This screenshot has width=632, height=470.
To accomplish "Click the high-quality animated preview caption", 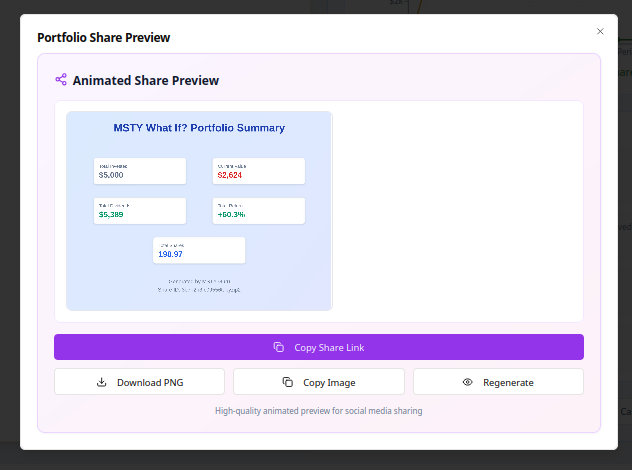I will (319, 411).
